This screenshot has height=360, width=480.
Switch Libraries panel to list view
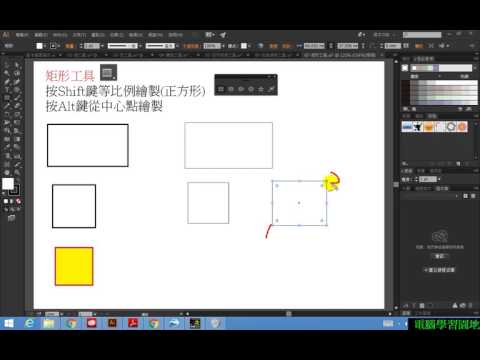[x=473, y=196]
